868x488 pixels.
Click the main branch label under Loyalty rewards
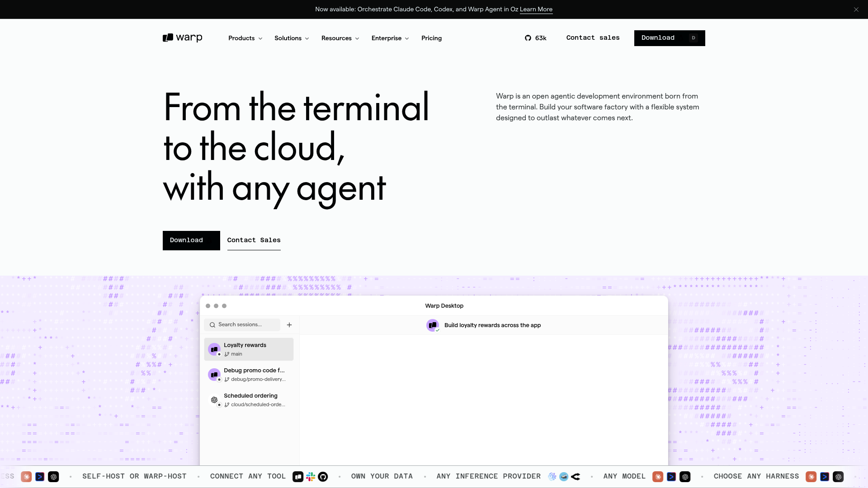[236, 354]
